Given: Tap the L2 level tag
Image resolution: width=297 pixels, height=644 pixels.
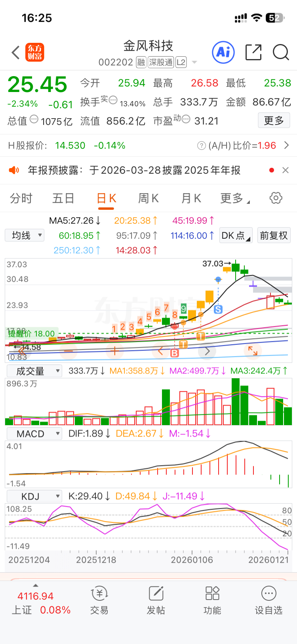Looking at the screenshot, I should 181,62.
